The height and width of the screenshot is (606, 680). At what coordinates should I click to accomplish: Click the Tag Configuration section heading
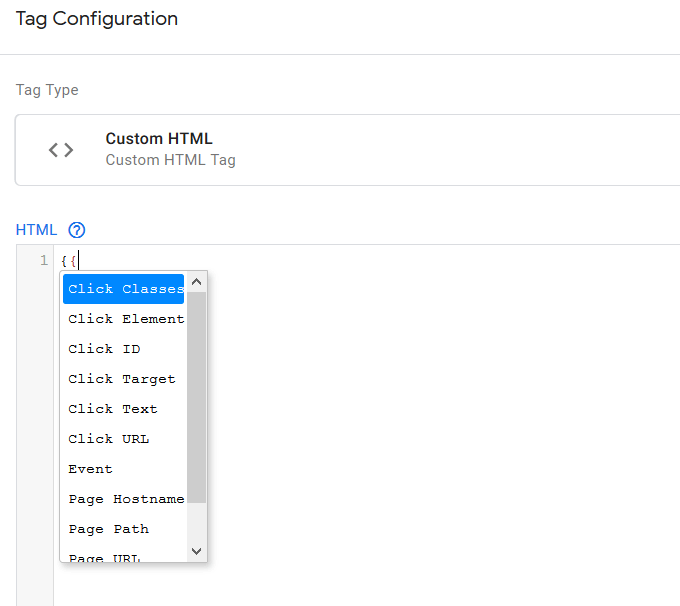(x=97, y=19)
